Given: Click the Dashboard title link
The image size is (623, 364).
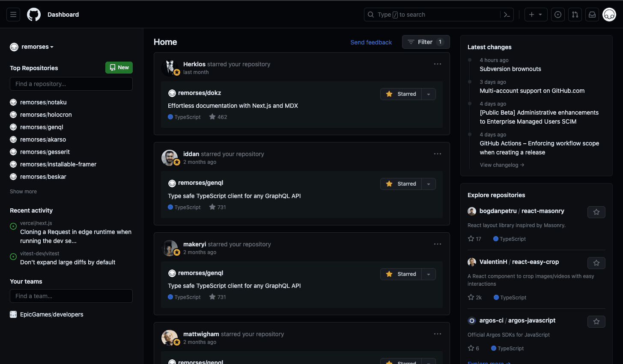Looking at the screenshot, I should (x=63, y=15).
